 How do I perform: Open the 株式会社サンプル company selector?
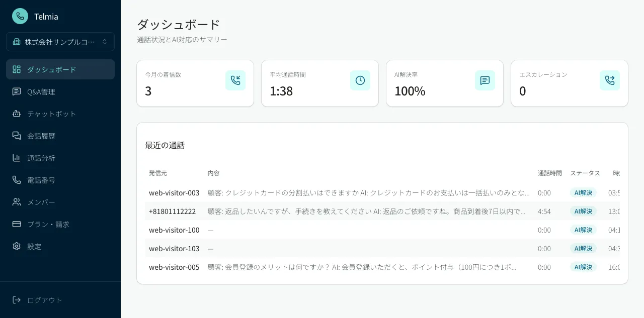coord(60,42)
